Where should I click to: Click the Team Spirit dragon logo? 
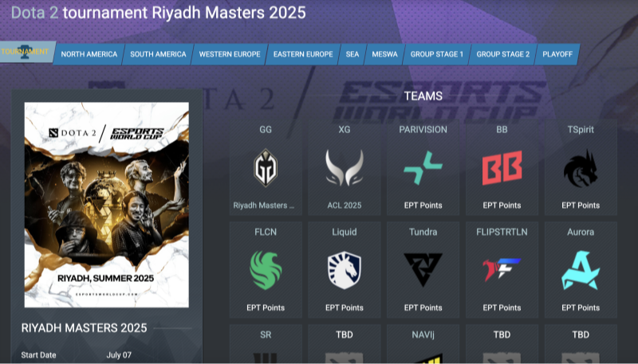point(581,168)
